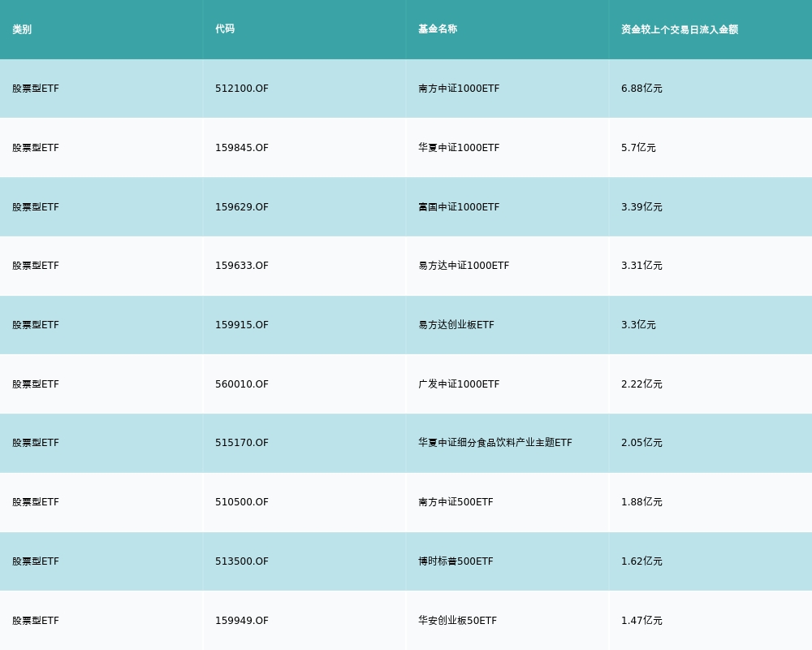Image resolution: width=812 pixels, height=650 pixels.
Task: Click fund code 159629.OF
Action: 242,207
